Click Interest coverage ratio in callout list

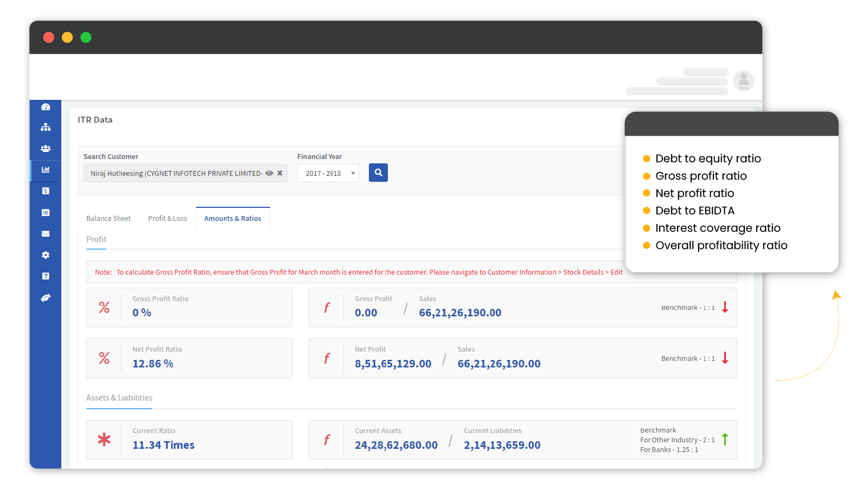click(x=718, y=228)
